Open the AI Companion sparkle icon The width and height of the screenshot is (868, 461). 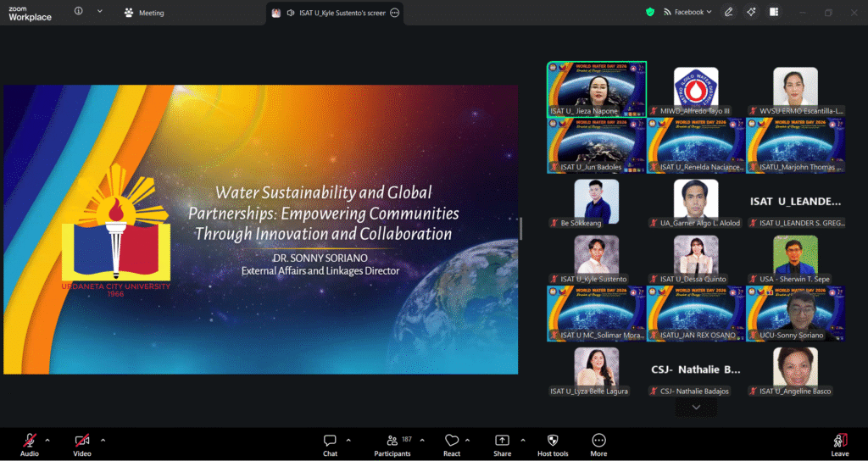[x=751, y=12]
